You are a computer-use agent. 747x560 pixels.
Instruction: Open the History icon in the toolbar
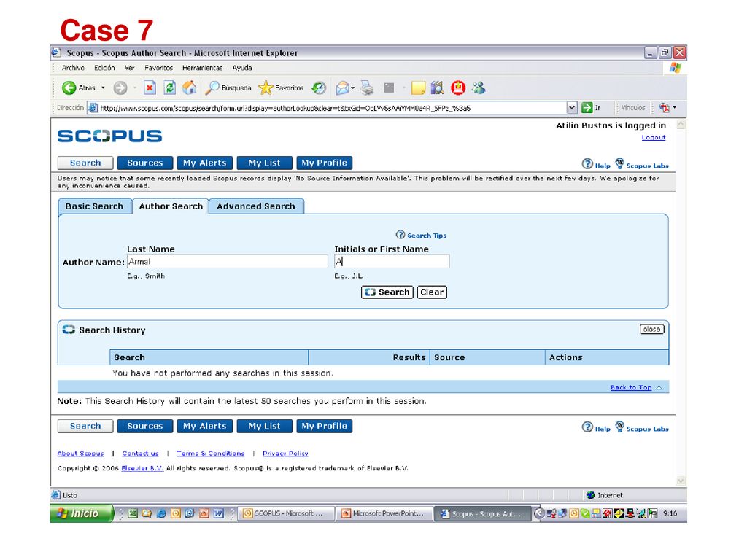tap(319, 87)
